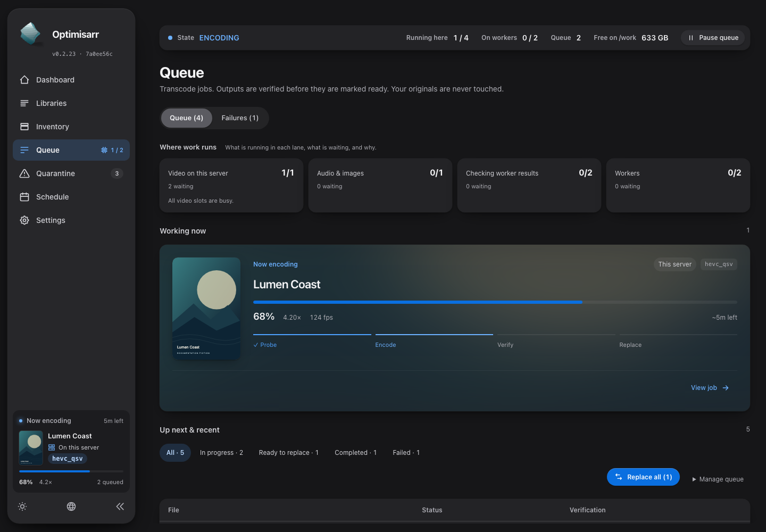Click the pause icon in Pause queue
This screenshot has height=532, width=766.
click(x=691, y=38)
